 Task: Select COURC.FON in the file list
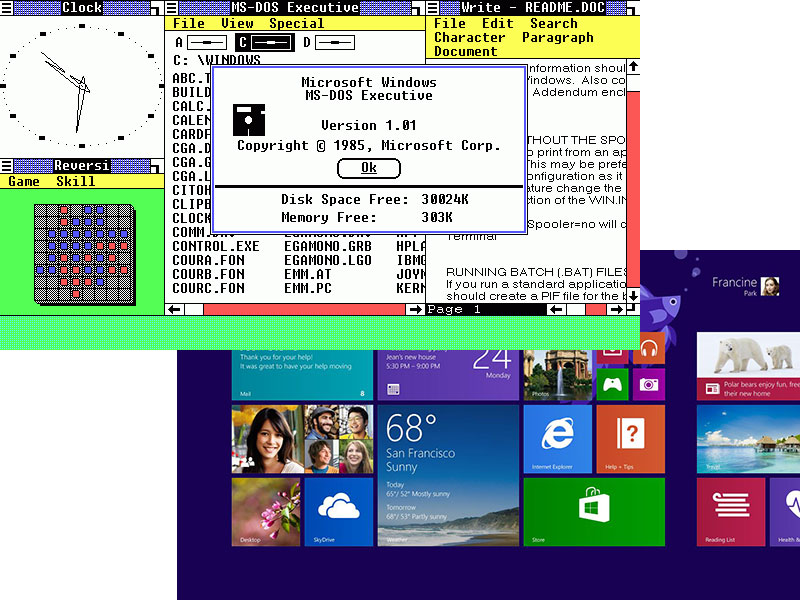pos(208,288)
